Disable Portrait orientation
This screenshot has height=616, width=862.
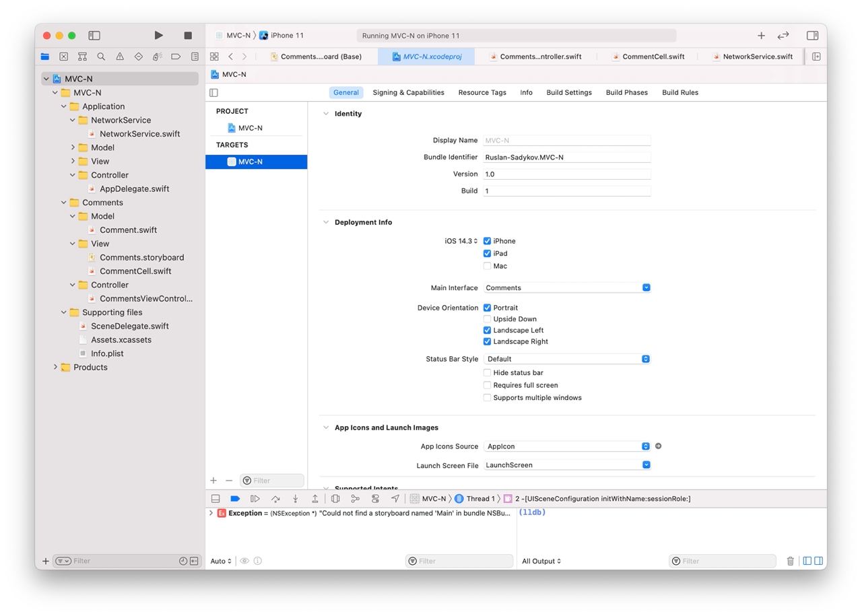click(487, 308)
